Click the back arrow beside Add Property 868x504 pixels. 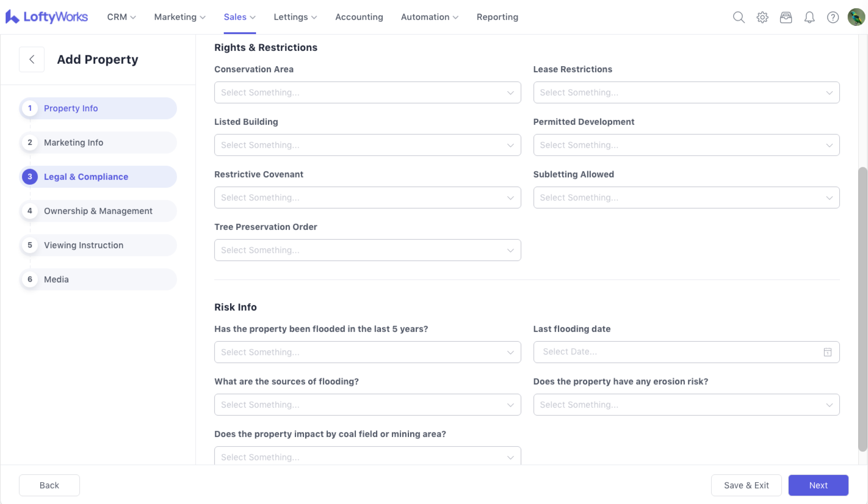[x=32, y=59]
